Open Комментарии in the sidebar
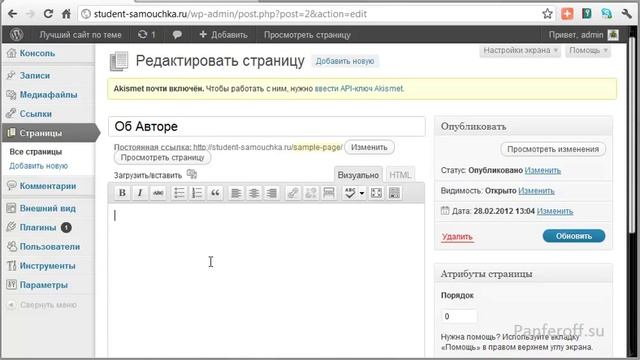The image size is (640, 360). [48, 186]
